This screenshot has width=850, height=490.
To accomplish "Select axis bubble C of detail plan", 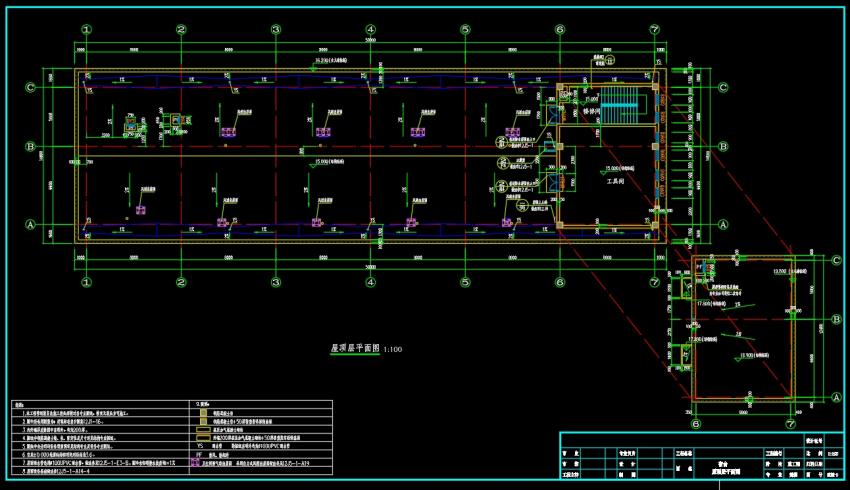I will coord(836,261).
